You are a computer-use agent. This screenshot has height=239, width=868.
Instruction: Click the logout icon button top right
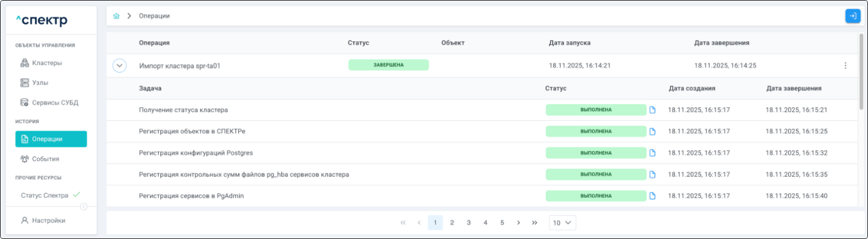coord(853,16)
